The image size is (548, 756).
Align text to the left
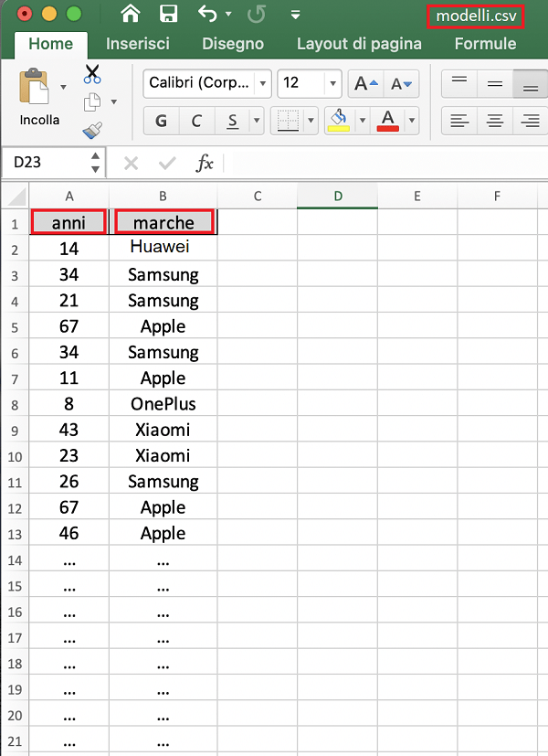pyautogui.click(x=459, y=121)
